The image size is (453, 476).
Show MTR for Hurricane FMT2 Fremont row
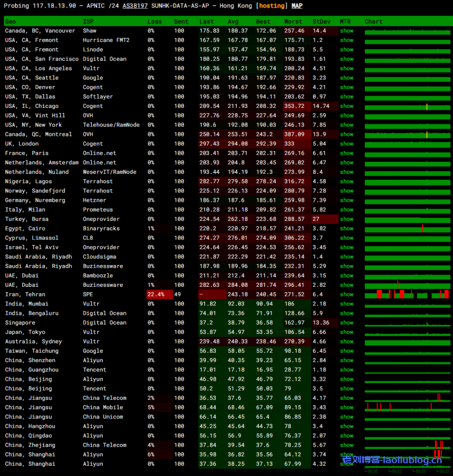coord(346,40)
